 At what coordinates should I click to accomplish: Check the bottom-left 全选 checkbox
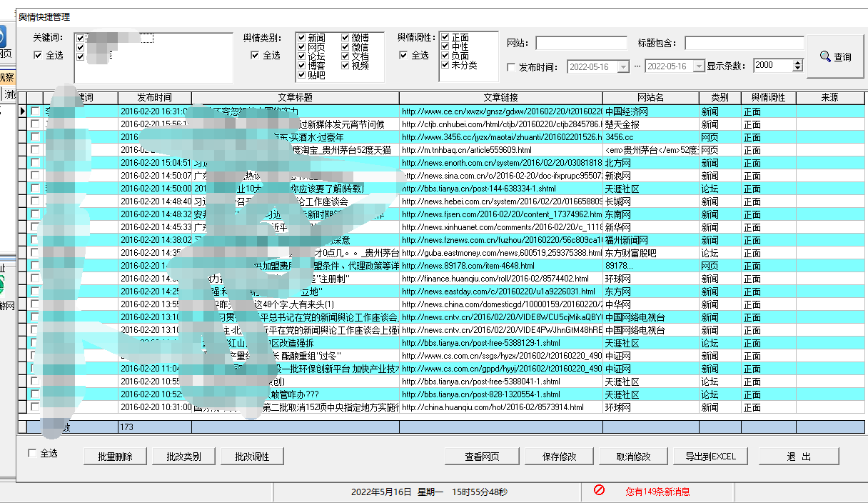coord(32,453)
